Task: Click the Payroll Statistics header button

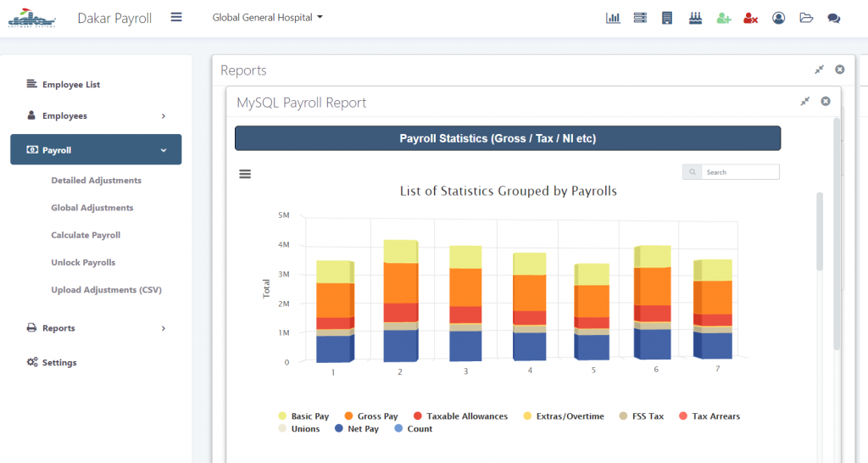Action: coord(507,138)
